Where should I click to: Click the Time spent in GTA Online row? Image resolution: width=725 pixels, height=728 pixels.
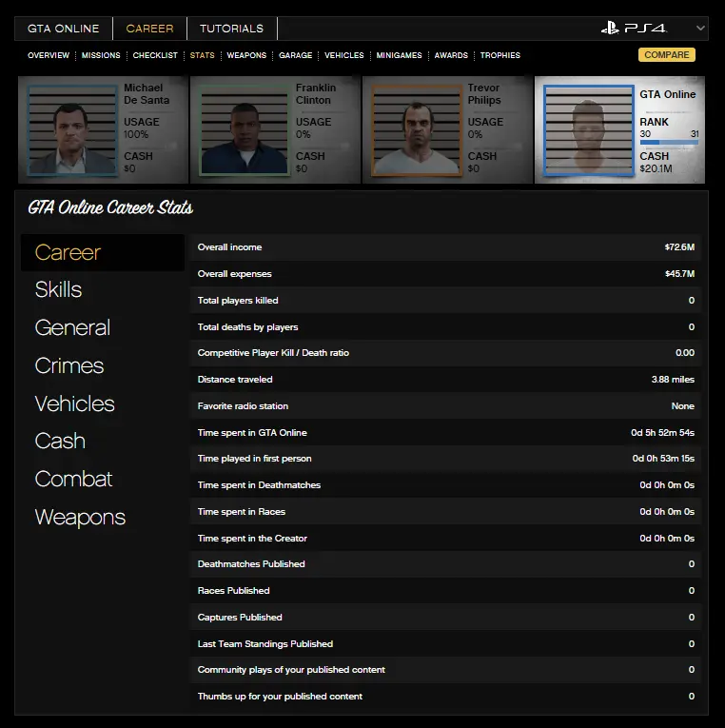click(445, 433)
